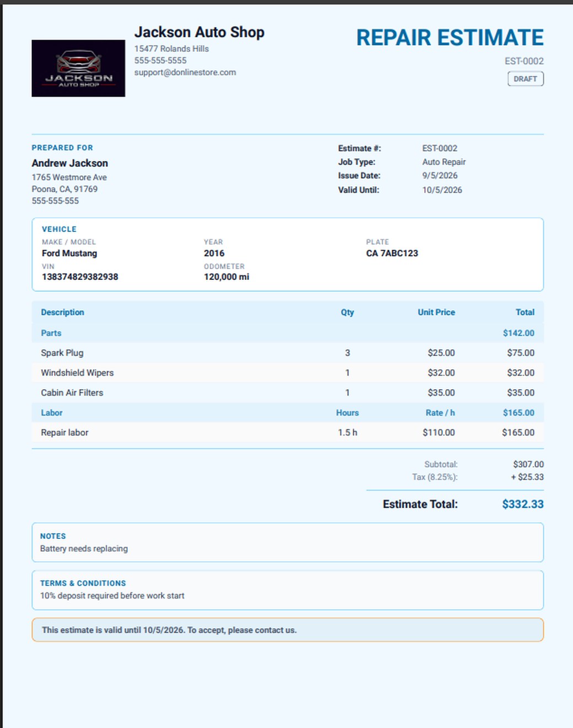Click the DRAFT status badge
The image size is (573, 728).
click(526, 79)
